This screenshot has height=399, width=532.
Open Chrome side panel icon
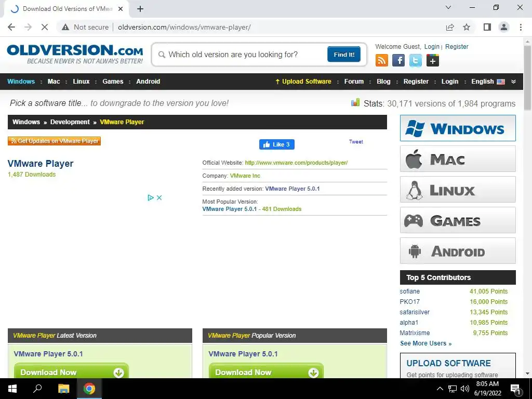pyautogui.click(x=487, y=27)
